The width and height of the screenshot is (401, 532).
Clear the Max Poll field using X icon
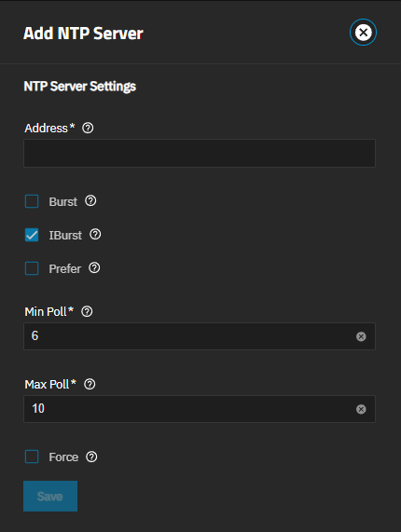[x=361, y=409]
